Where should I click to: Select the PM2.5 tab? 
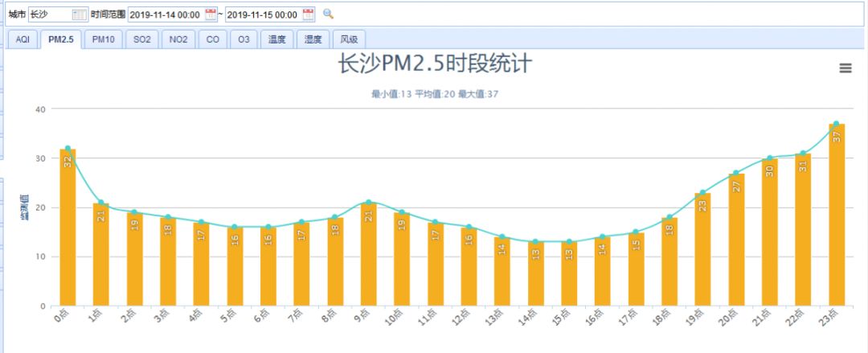click(61, 40)
